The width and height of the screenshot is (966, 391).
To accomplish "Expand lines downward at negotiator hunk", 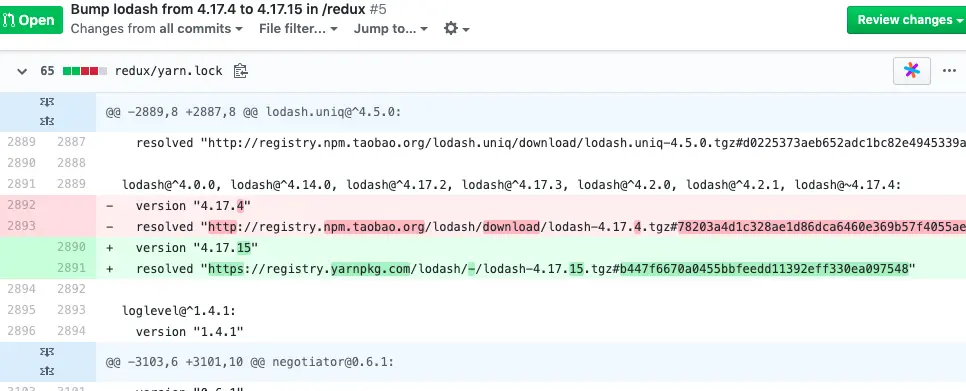I will tap(47, 371).
